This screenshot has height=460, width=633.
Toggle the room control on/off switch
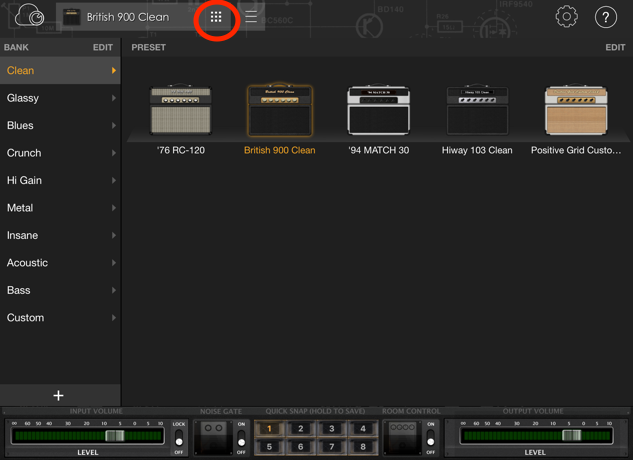tap(431, 438)
